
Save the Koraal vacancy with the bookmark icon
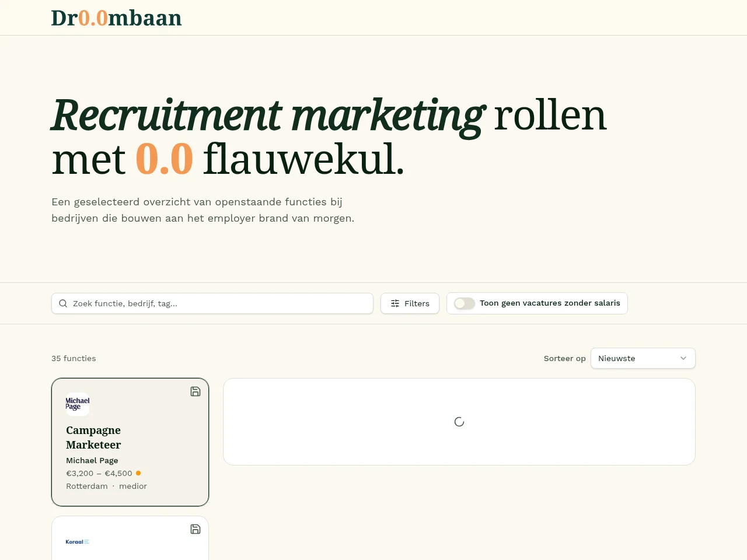click(196, 529)
